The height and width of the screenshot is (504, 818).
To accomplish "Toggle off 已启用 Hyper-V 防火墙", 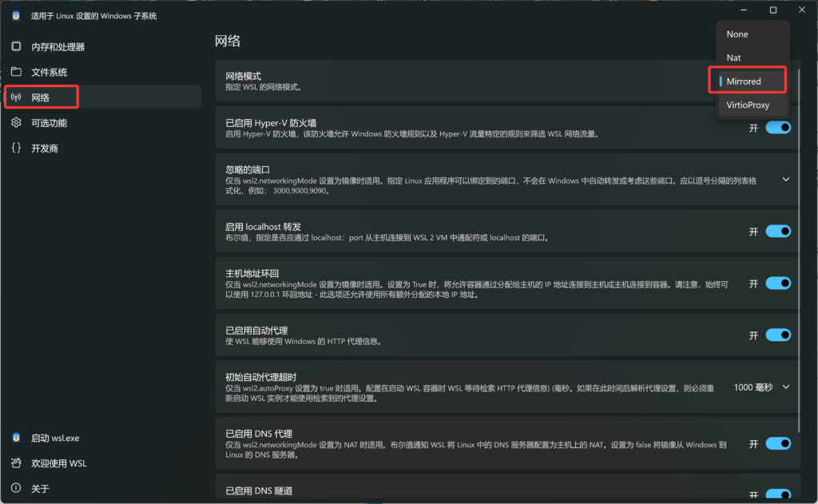I will click(x=777, y=126).
